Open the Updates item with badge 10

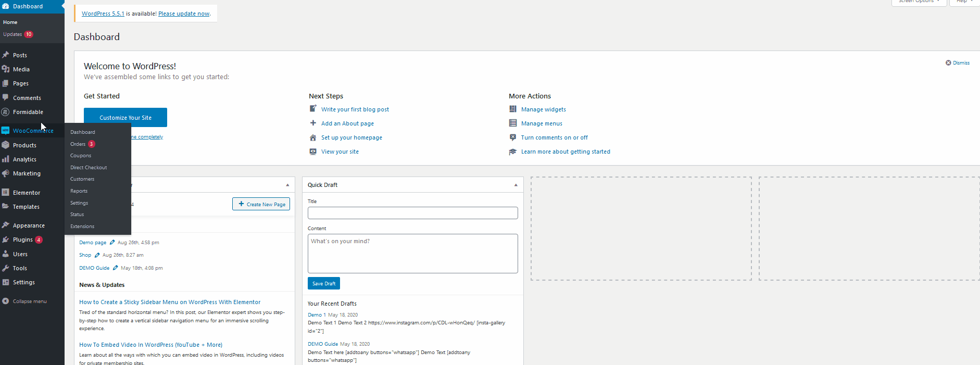click(x=18, y=34)
